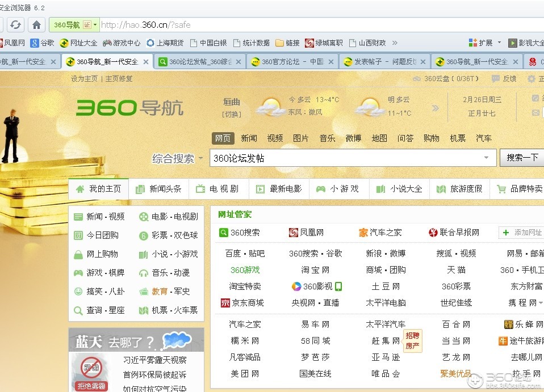Screen dimensions: 544x392
Task: Open the 我的主页 tab
Action: click(x=99, y=189)
